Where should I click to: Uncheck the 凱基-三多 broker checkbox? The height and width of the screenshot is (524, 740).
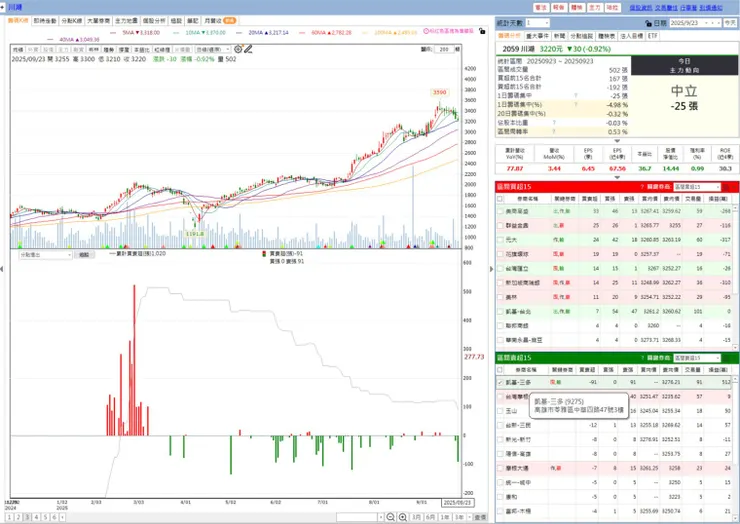pyautogui.click(x=500, y=382)
